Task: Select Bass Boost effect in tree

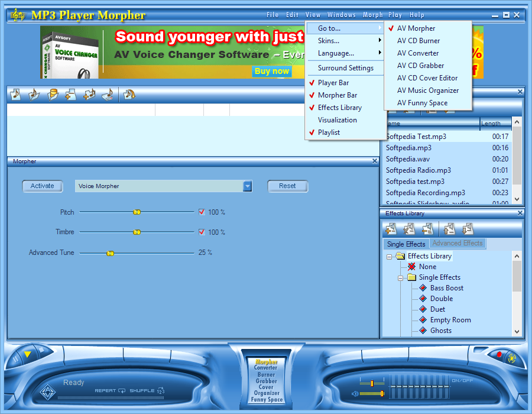Action: coord(446,288)
